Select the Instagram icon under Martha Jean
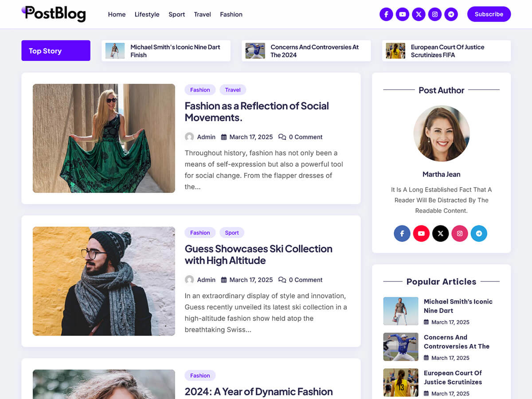532x399 pixels. click(x=460, y=233)
